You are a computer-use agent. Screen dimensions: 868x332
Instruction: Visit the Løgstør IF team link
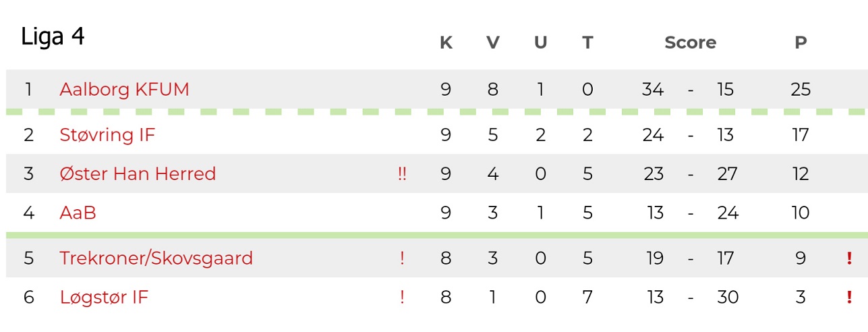click(104, 298)
